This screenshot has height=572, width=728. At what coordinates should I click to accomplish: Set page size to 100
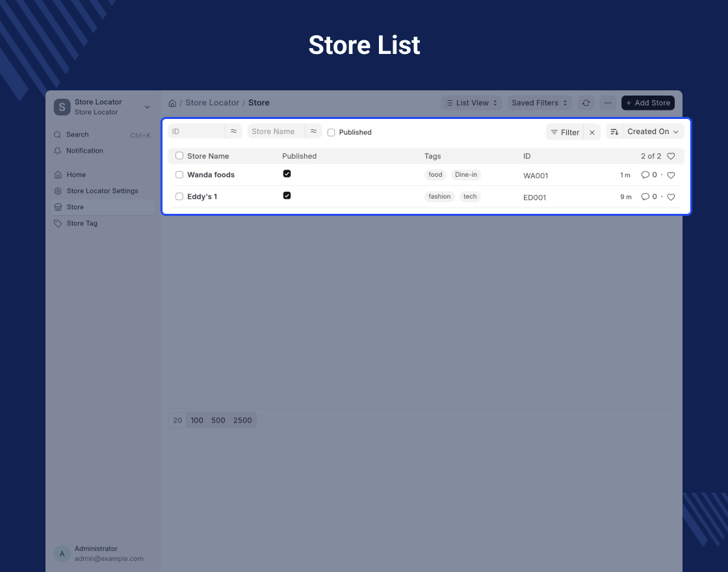coord(197,421)
